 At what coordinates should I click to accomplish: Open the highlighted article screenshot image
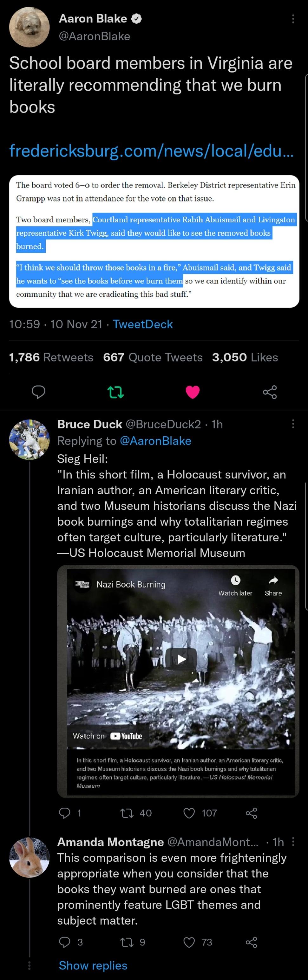click(154, 241)
